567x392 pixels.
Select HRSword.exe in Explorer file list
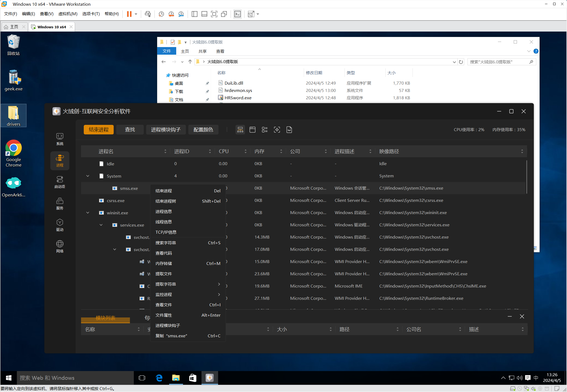tap(238, 98)
